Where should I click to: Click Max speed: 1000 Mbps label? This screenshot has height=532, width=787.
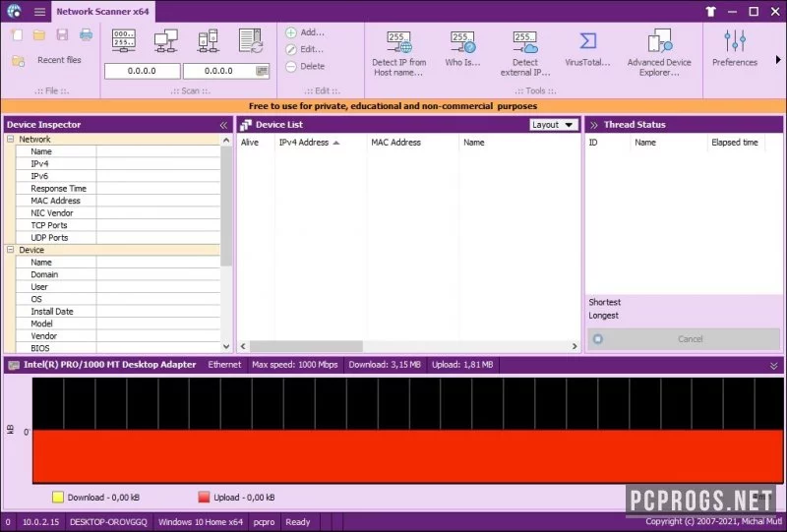pyautogui.click(x=294, y=365)
